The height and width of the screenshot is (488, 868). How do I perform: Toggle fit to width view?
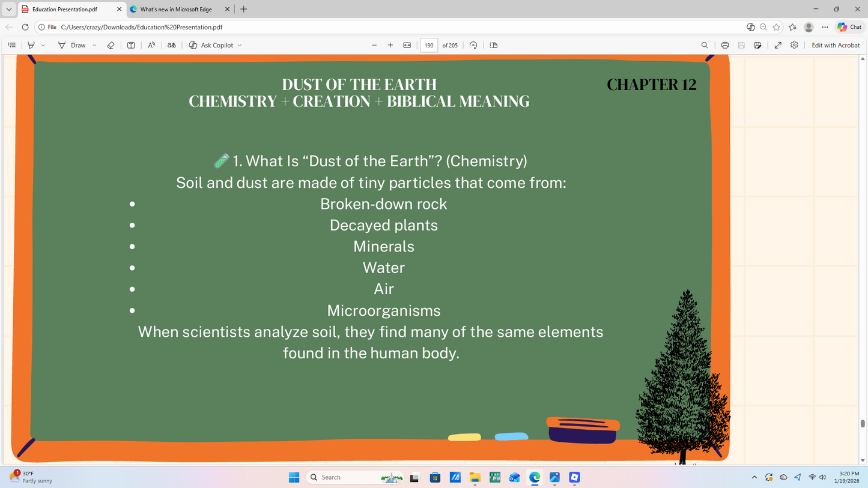[407, 45]
